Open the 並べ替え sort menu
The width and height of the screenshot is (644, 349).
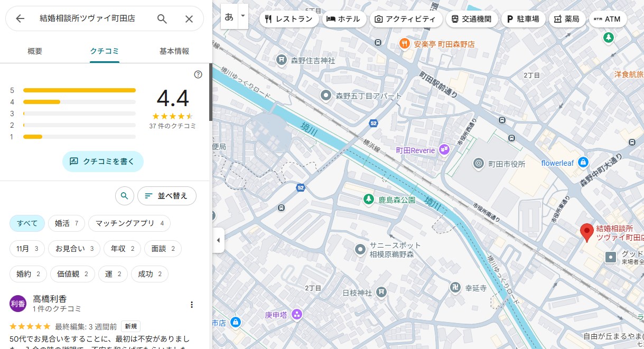pyautogui.click(x=166, y=196)
